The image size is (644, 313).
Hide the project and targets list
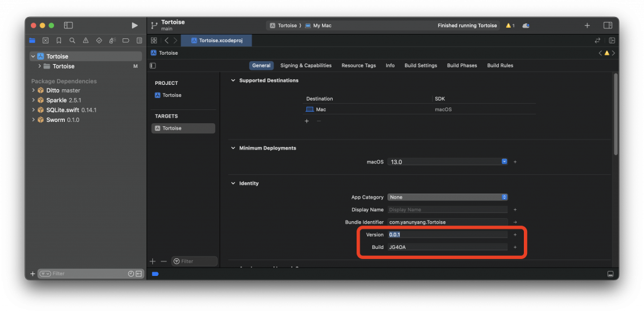click(x=153, y=65)
